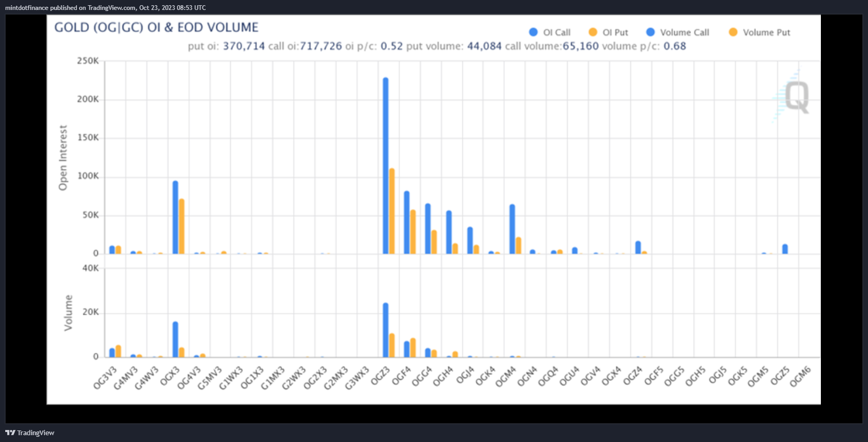Click the 100K open interest axis label
The image size is (868, 442).
click(88, 176)
